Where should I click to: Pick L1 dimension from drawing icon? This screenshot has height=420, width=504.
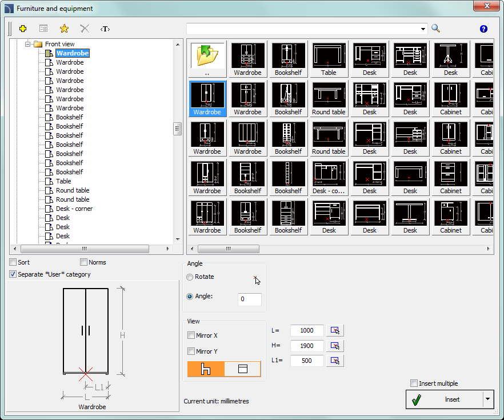(335, 361)
